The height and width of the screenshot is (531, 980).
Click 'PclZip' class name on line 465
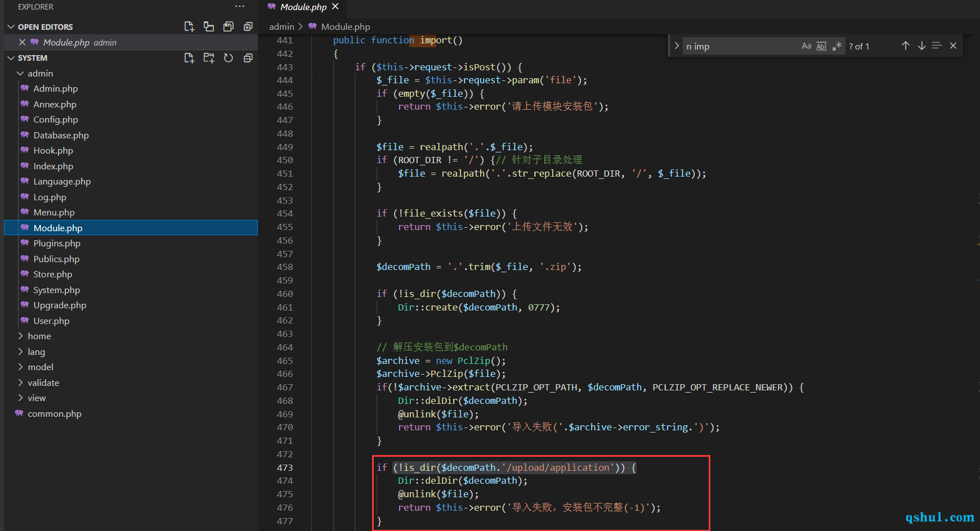473,361
